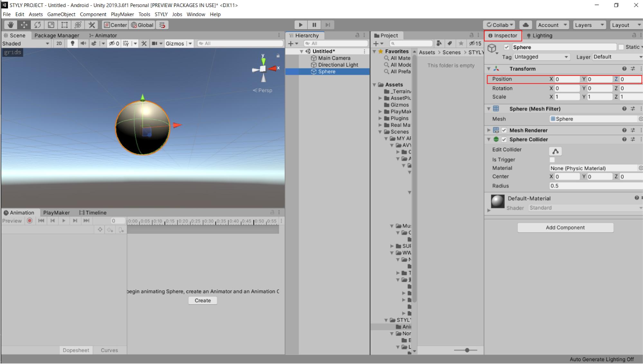Toggle Mesh Renderer enabled checkbox
The width and height of the screenshot is (643, 364).
[x=504, y=130]
